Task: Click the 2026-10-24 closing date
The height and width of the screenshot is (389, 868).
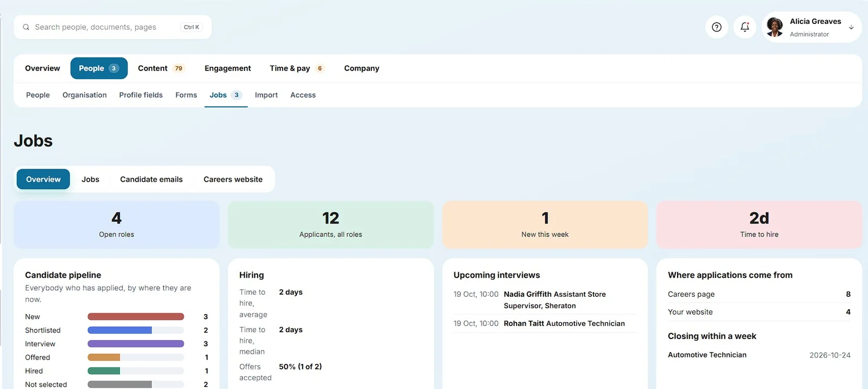Action: click(x=830, y=355)
